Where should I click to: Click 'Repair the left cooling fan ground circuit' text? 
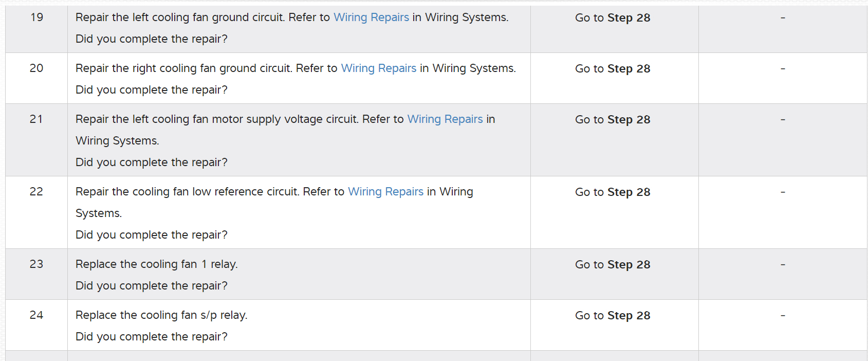[x=180, y=17]
